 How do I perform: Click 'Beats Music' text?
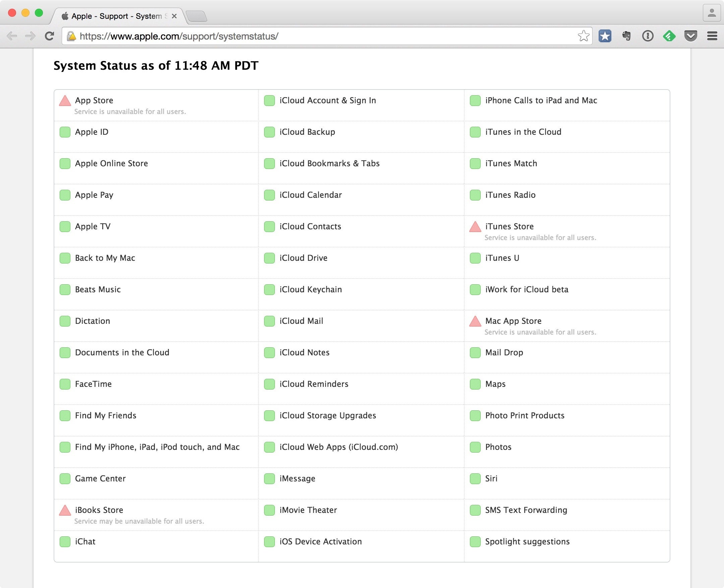[98, 290]
